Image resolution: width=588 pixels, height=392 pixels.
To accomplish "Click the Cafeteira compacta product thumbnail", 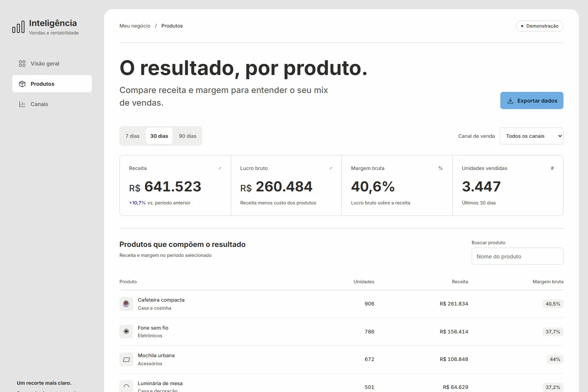I will tap(126, 304).
